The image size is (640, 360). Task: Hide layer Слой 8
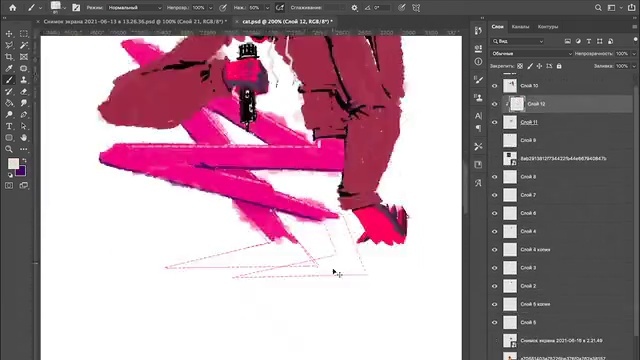pyautogui.click(x=495, y=177)
